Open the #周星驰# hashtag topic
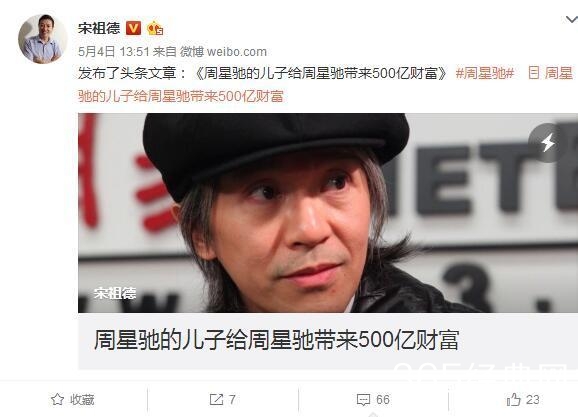This screenshot has height=417, width=578. [x=485, y=73]
